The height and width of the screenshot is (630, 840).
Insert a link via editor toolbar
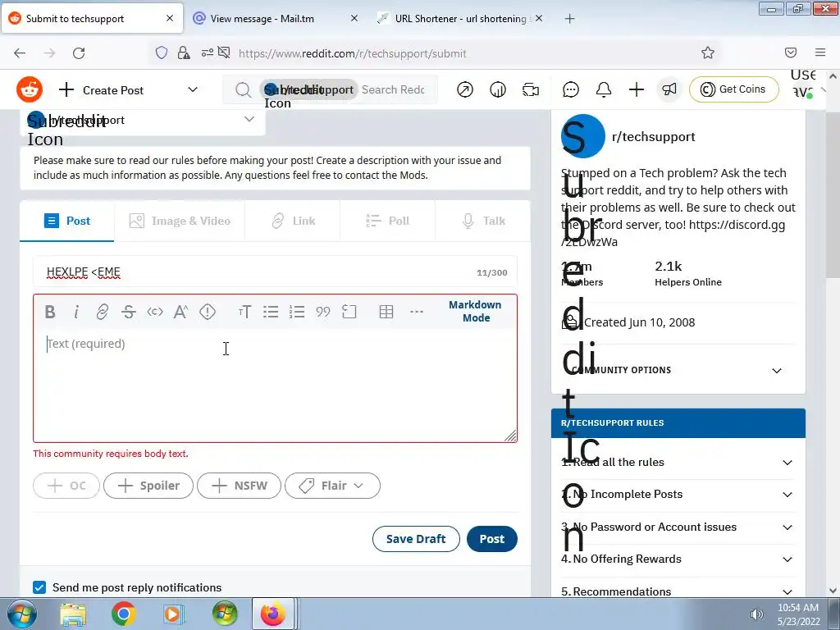[x=103, y=312]
